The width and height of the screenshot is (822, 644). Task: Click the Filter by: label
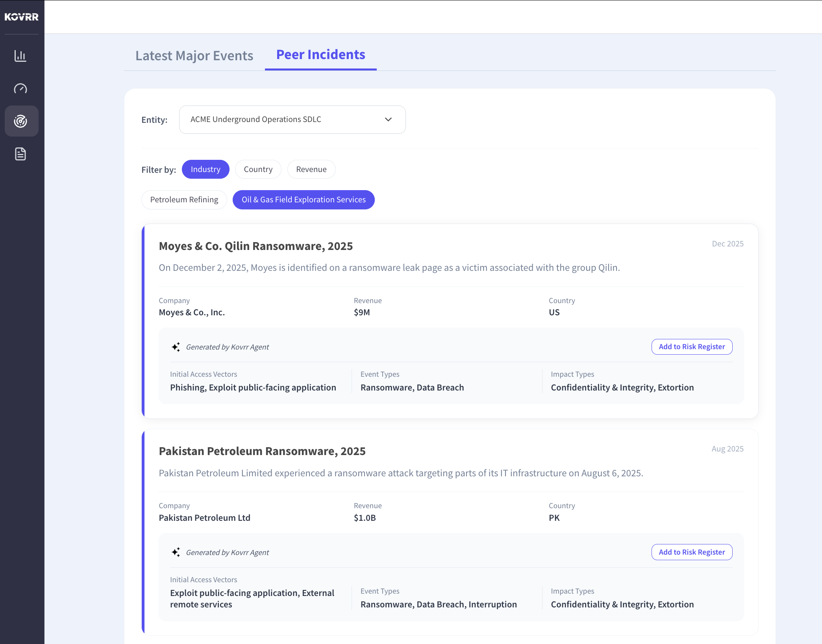point(159,170)
